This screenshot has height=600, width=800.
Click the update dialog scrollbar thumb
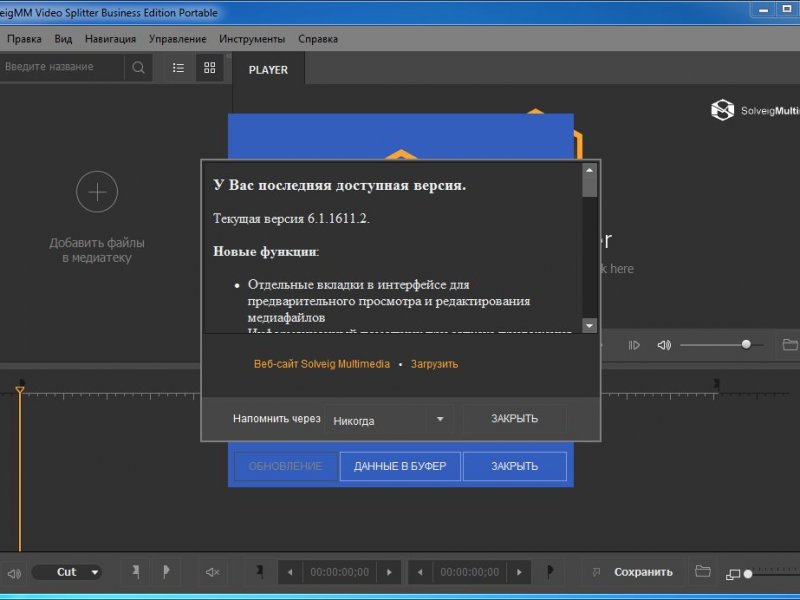pyautogui.click(x=589, y=187)
